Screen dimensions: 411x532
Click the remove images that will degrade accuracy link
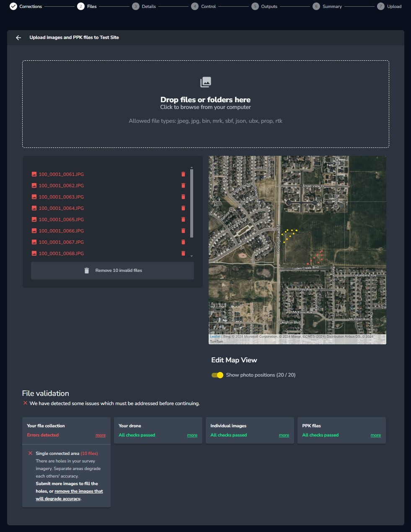click(x=78, y=491)
